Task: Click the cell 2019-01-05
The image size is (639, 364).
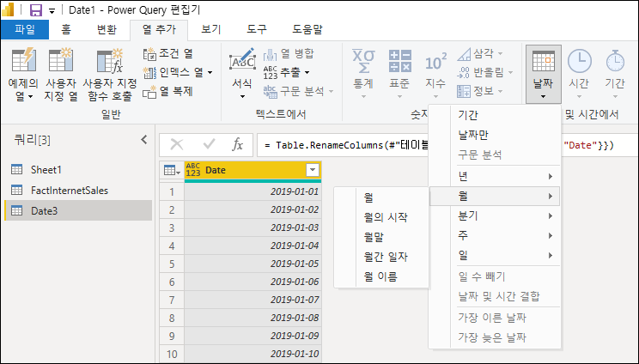Action: [253, 264]
